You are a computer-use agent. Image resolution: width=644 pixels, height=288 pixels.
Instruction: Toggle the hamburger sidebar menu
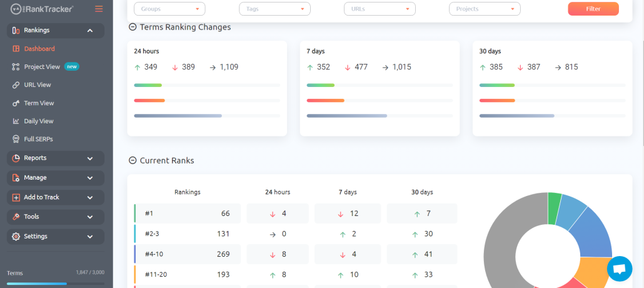point(99,9)
